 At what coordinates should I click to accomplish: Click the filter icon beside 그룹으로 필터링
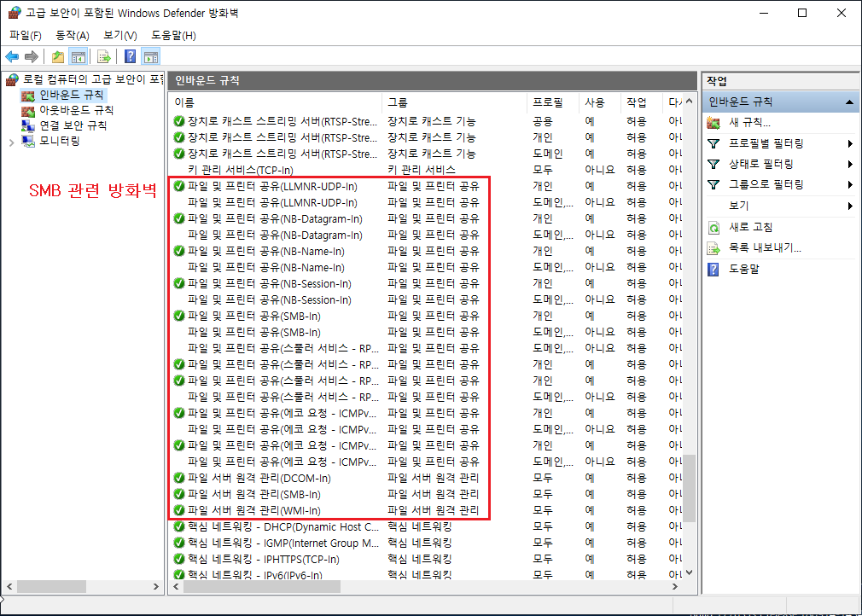713,184
